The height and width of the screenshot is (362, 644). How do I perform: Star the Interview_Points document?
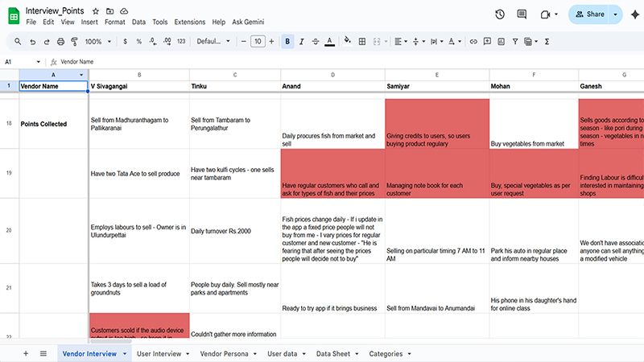point(96,11)
